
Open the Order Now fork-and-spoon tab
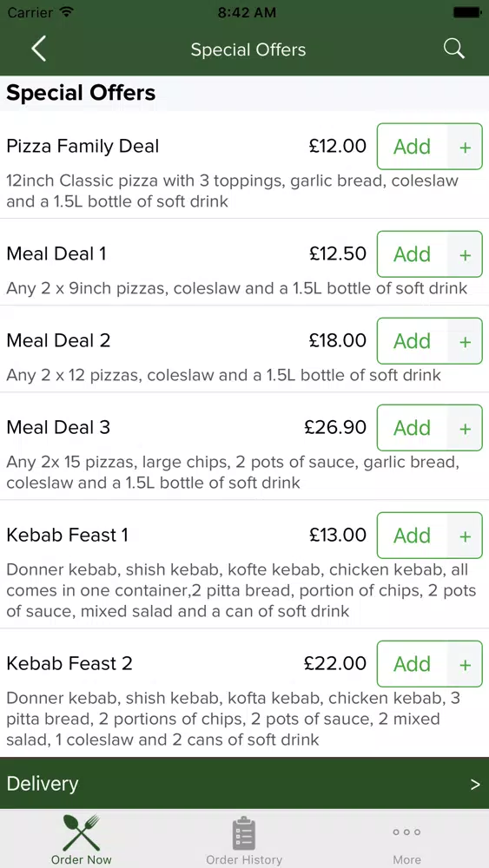81,838
